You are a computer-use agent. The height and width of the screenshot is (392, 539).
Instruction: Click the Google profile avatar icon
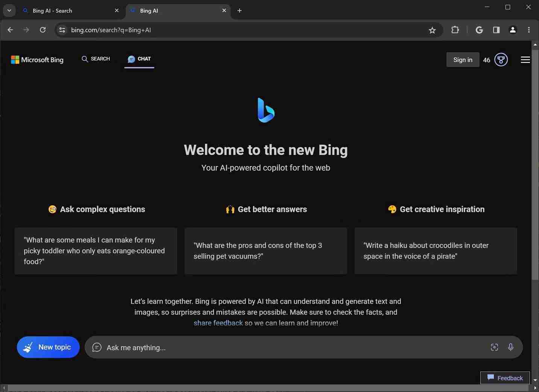coord(513,30)
